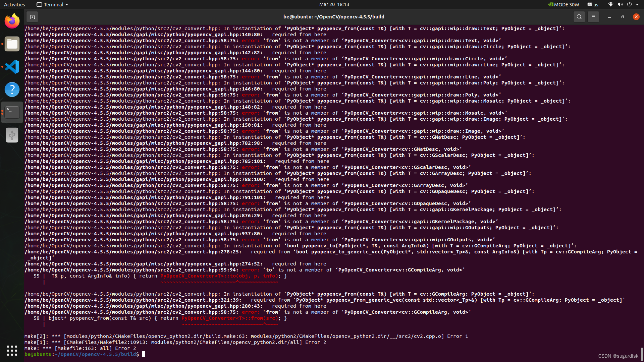Launch Visual Studio Code from dock
The width and height of the screenshot is (644, 362).
12,67
